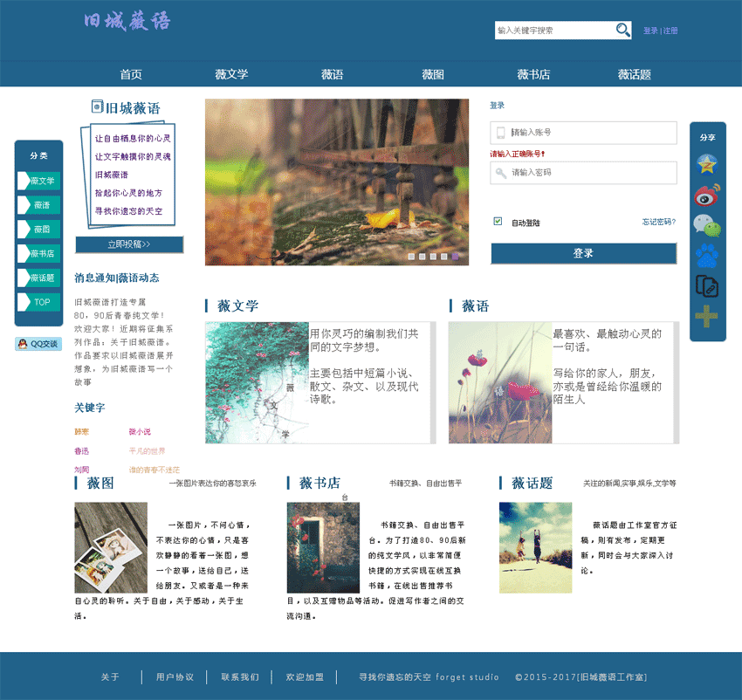Open the QQ交谈 chat button
Viewport: 742px width, 700px height.
point(38,344)
